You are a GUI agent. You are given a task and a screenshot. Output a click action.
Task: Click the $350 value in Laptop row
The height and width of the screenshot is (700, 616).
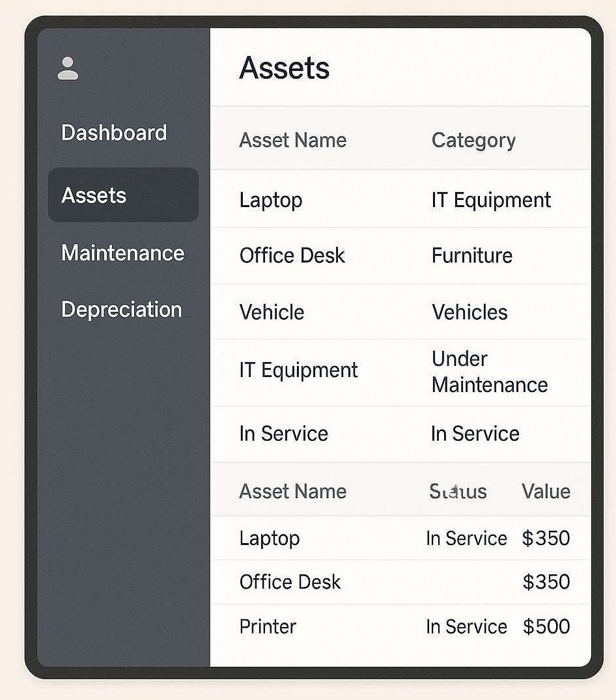click(x=546, y=538)
